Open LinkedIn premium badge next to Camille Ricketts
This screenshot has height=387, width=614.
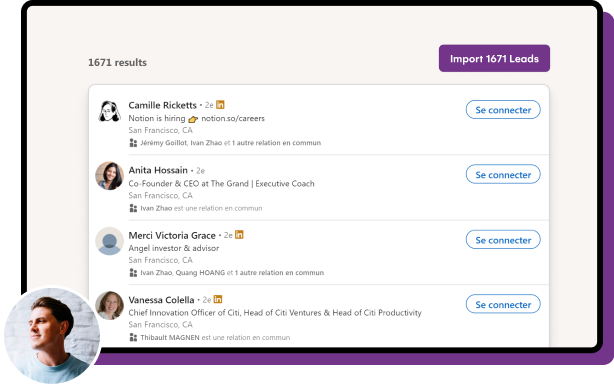[x=220, y=105]
